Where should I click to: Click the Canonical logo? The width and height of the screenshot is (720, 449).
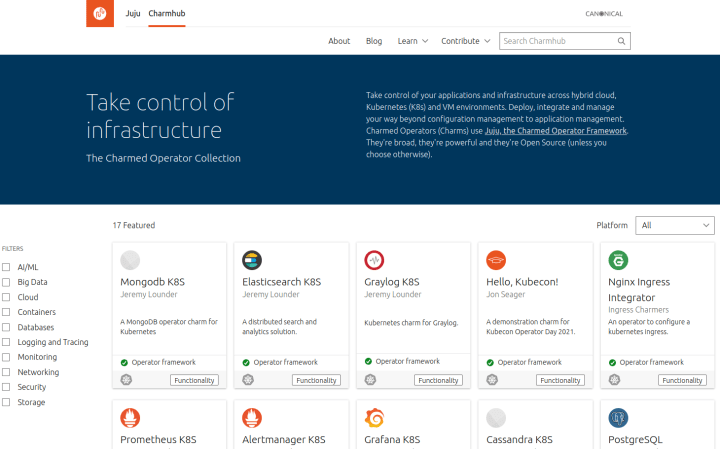pyautogui.click(x=604, y=14)
